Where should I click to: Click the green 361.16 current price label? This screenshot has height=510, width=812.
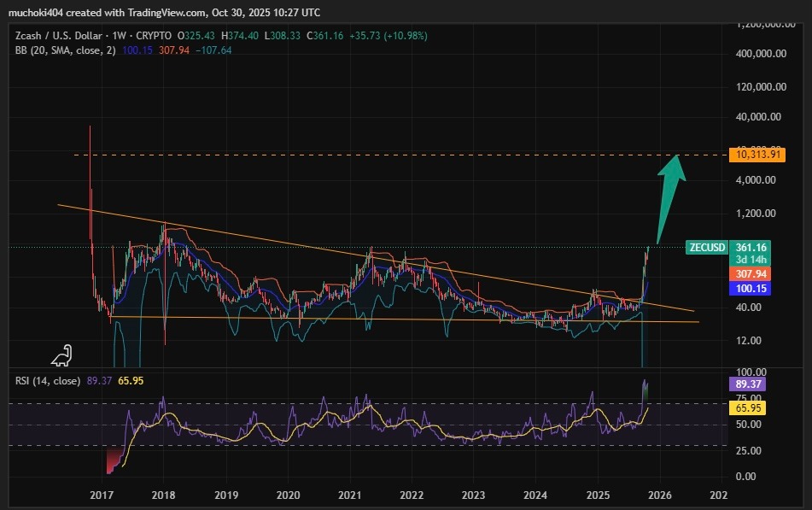click(x=756, y=247)
